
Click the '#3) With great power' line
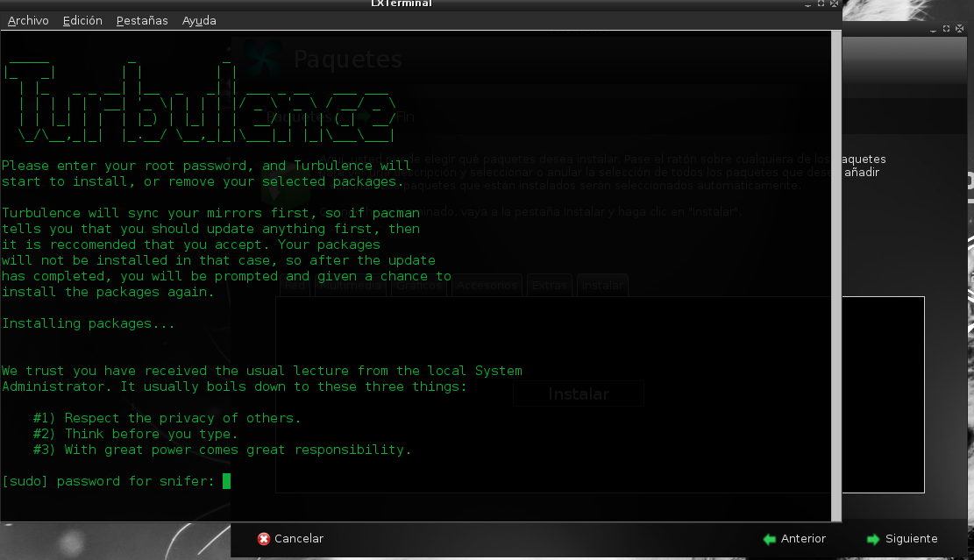click(223, 450)
